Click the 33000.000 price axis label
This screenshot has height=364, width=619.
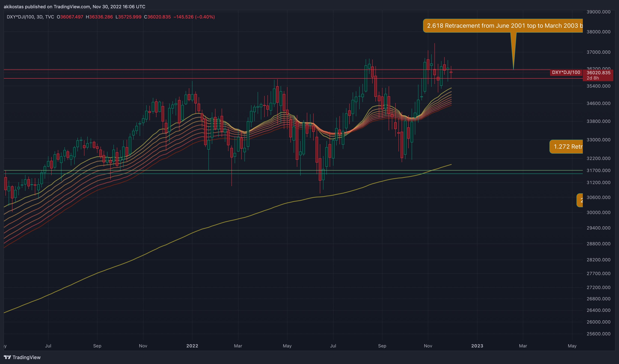(598, 140)
